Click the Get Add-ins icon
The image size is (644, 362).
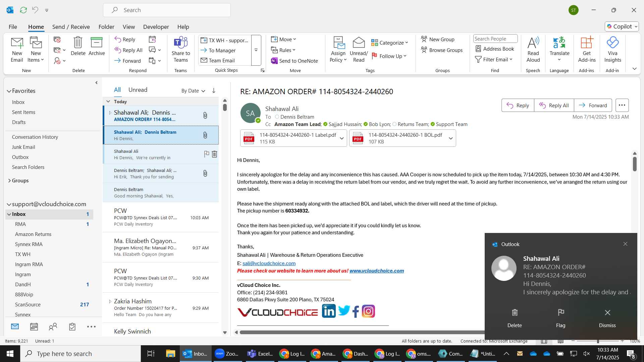(x=587, y=50)
